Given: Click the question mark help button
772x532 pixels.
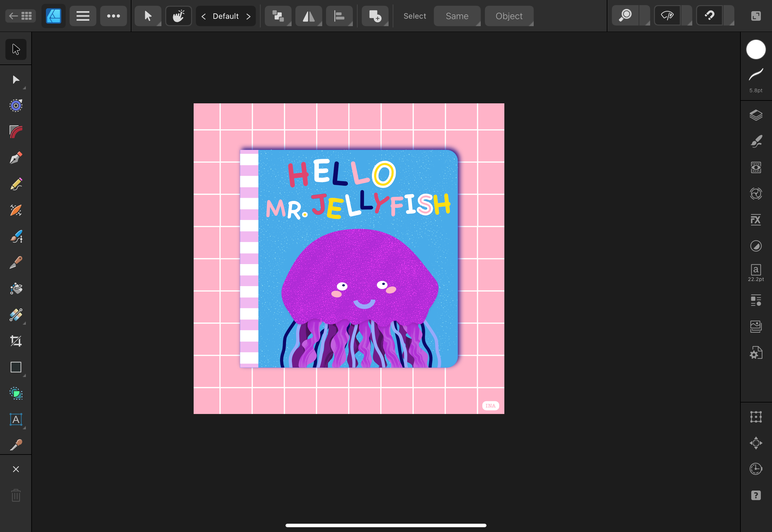Looking at the screenshot, I should pos(756,495).
